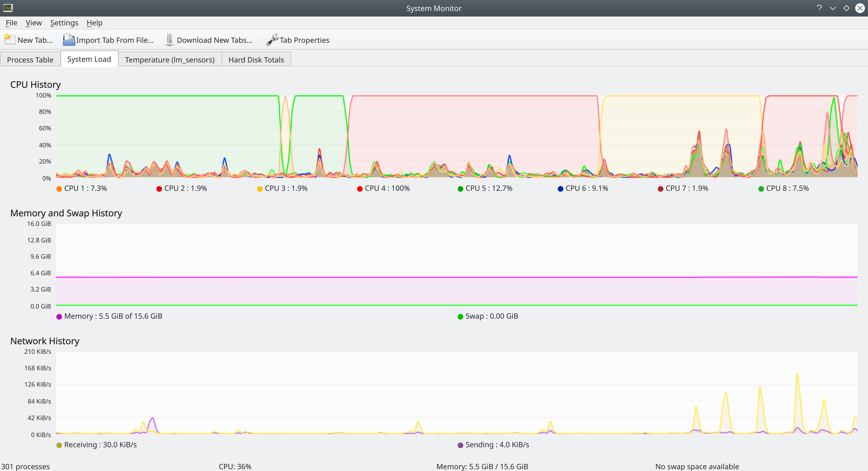The width and height of the screenshot is (868, 471).
Task: Click the red CPU 2 legend dot
Action: 159,189
